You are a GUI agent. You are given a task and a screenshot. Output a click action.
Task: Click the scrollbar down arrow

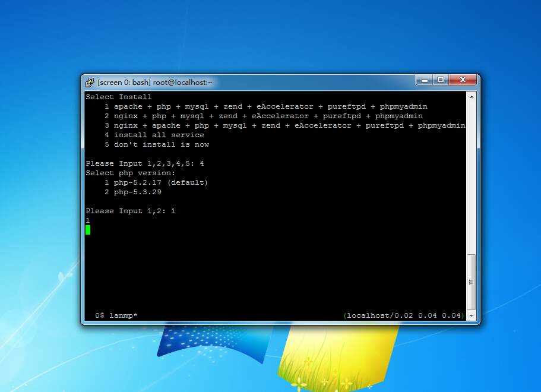click(471, 316)
